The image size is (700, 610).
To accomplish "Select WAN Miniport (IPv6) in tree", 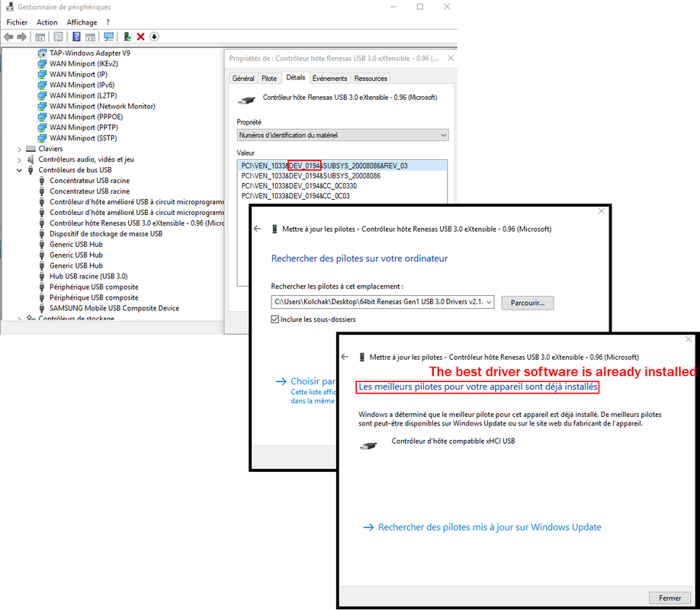I will click(x=82, y=85).
